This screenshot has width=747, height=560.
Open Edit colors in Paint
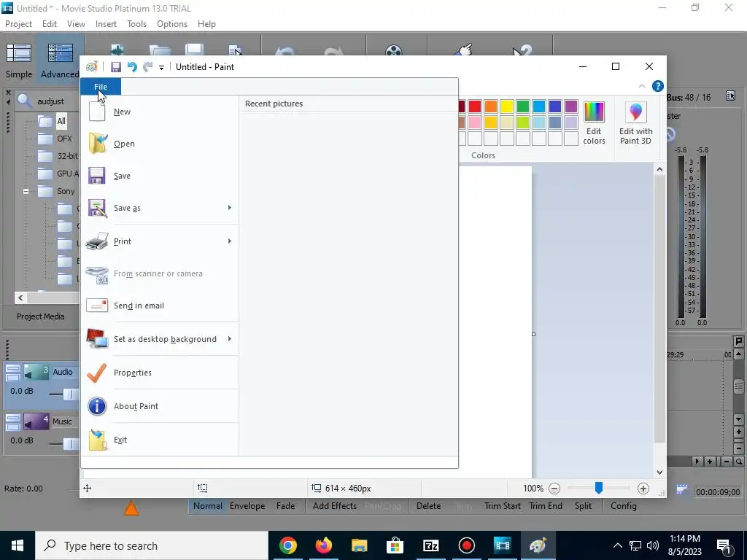(594, 122)
